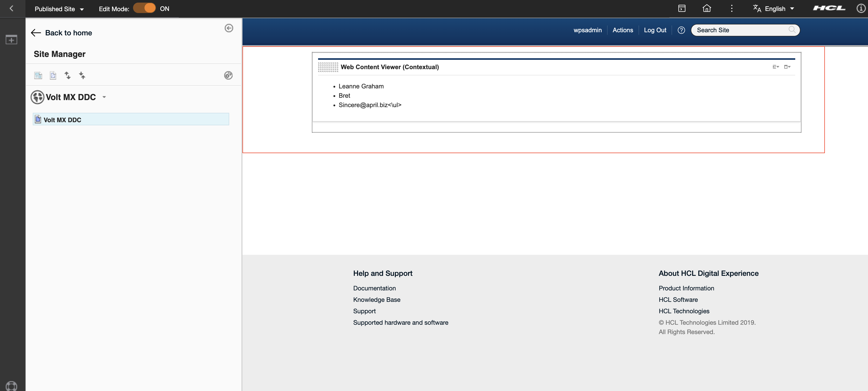This screenshot has height=391, width=868.
Task: Open the help question mark icon
Action: click(x=681, y=30)
